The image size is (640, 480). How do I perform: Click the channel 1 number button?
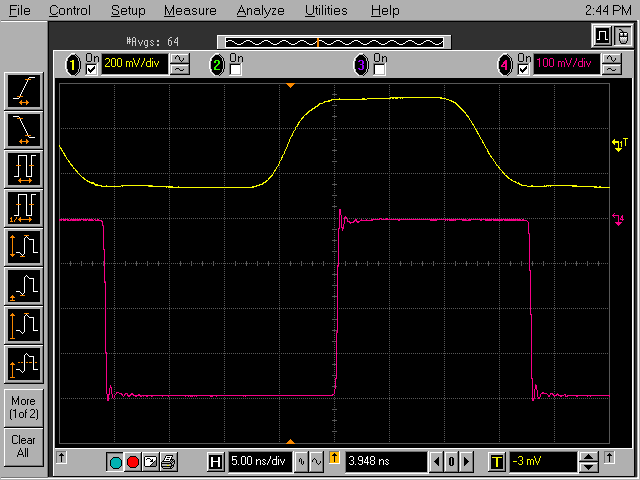pyautogui.click(x=73, y=64)
